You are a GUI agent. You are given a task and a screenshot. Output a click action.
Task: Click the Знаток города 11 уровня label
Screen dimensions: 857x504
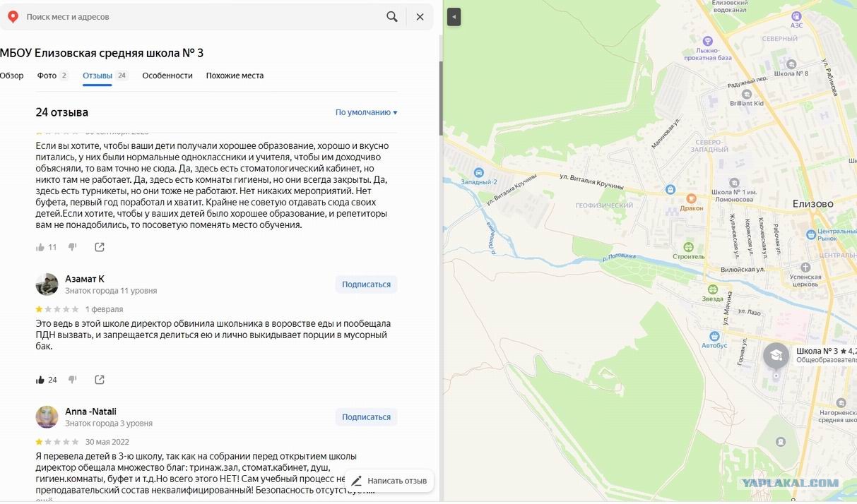pyautogui.click(x=111, y=291)
